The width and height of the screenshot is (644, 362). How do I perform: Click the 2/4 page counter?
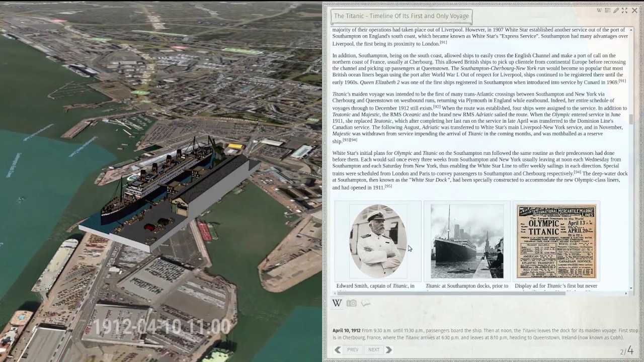click(x=627, y=351)
